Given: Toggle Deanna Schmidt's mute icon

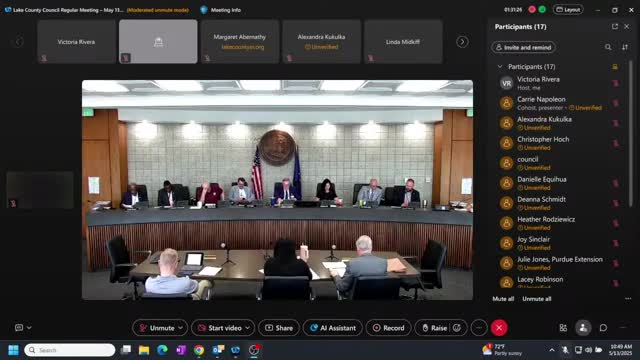Looking at the screenshot, I should tap(616, 203).
